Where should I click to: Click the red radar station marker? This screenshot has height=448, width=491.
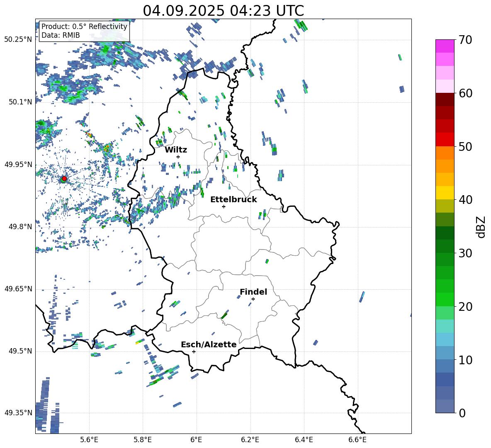(x=64, y=178)
